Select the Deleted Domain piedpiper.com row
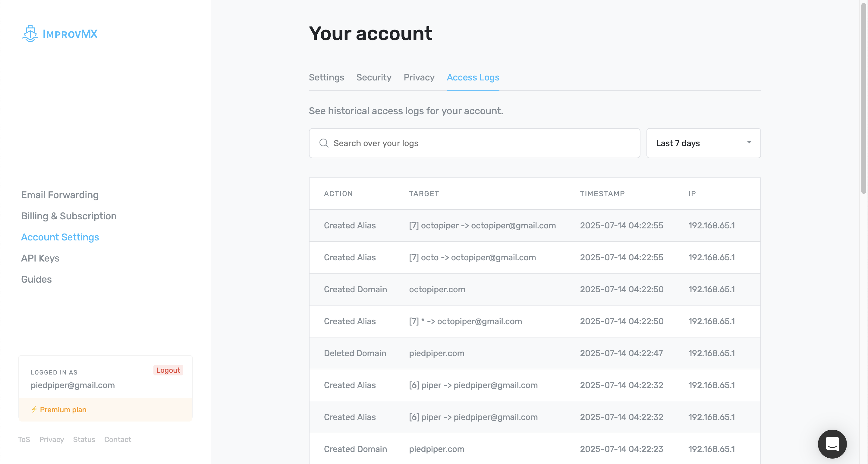Viewport: 868px width, 464px height. [x=534, y=353]
